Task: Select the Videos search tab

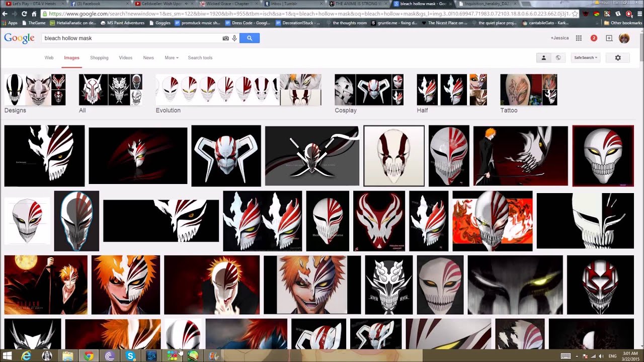Action: click(x=126, y=58)
